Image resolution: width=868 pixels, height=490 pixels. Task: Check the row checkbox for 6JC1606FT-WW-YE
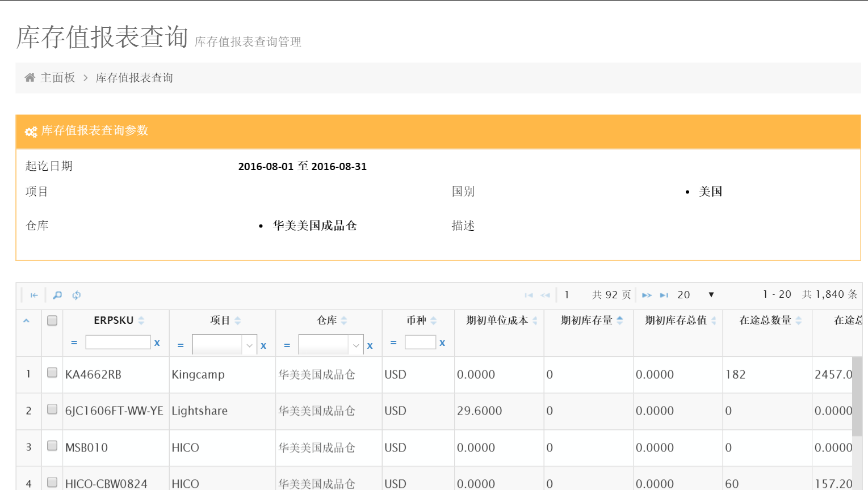(52, 409)
